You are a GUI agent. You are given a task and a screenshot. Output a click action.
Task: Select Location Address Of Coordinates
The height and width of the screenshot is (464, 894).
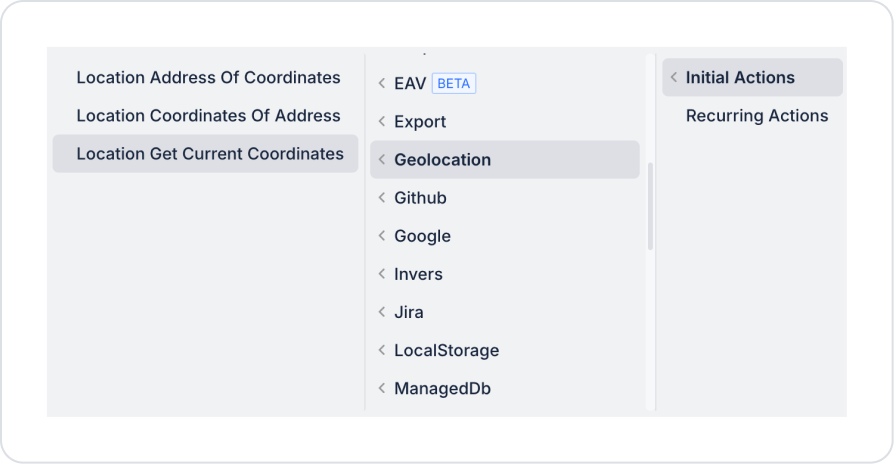coord(208,78)
